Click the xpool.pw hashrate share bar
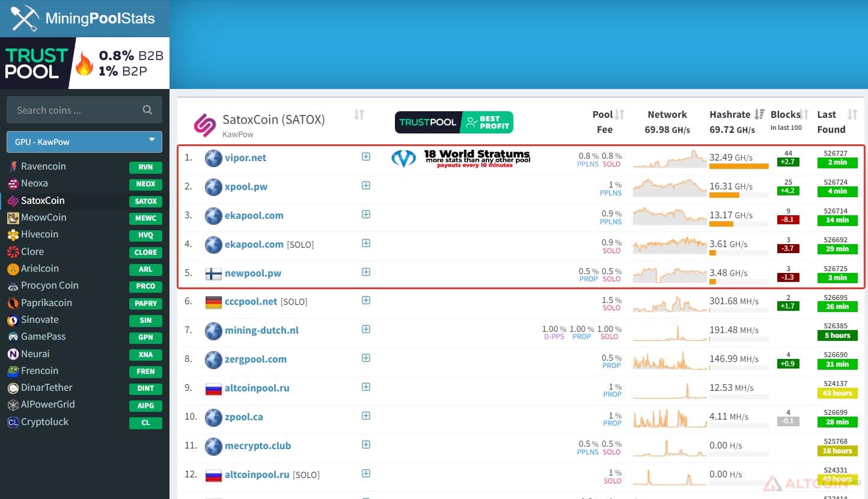Screen dimensions: 868x499 (739, 195)
